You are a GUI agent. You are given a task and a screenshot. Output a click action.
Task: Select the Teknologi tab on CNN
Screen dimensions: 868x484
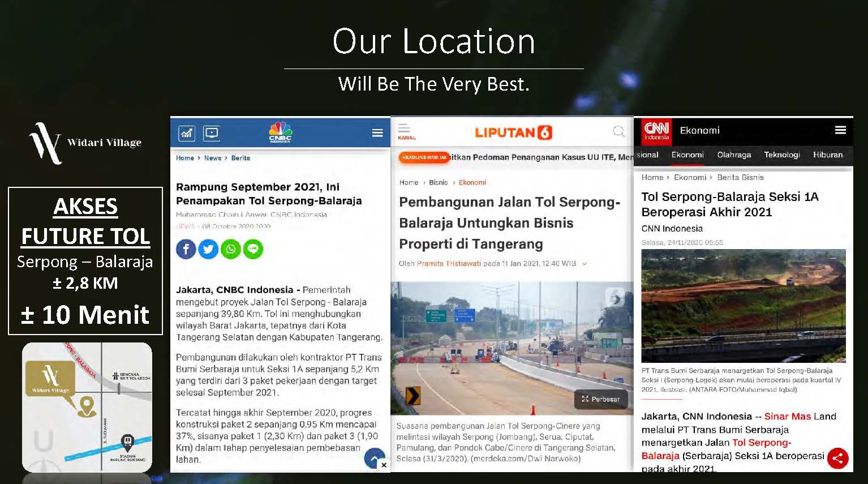pyautogui.click(x=781, y=155)
